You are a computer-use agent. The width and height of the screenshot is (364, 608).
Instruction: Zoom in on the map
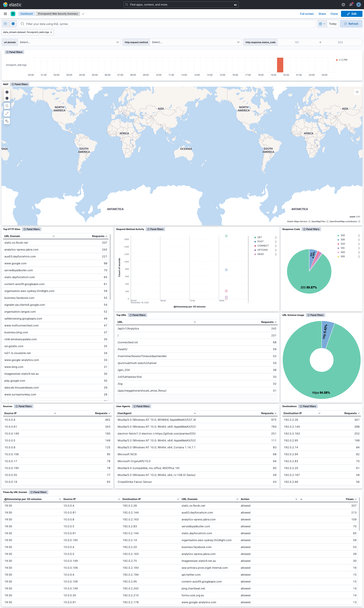[x=7, y=92]
